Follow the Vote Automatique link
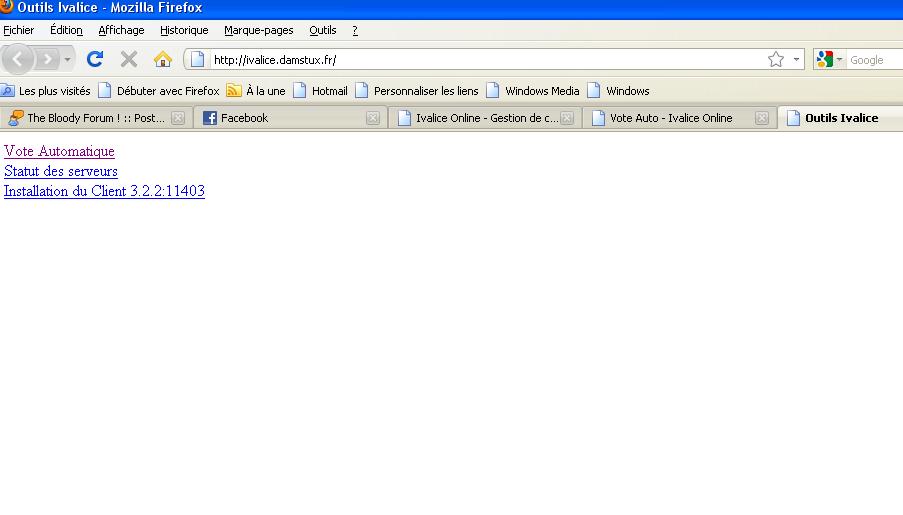This screenshot has height=515, width=903. [59, 152]
